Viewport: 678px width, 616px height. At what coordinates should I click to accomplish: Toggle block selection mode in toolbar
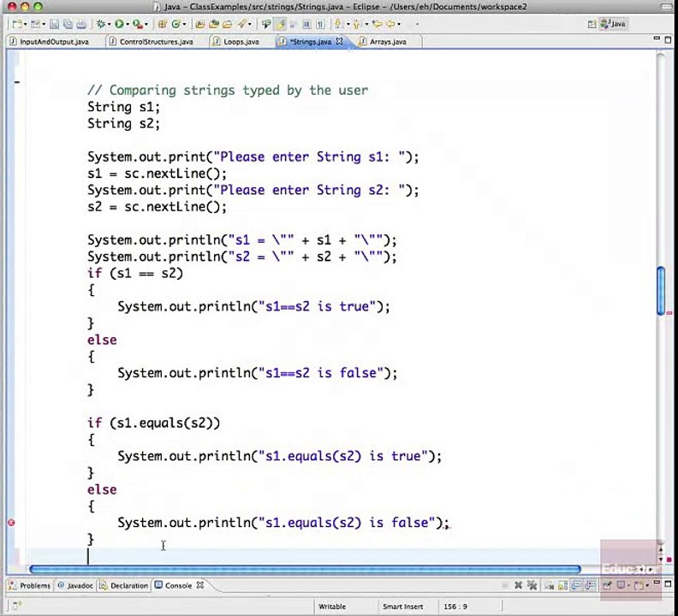tap(306, 24)
